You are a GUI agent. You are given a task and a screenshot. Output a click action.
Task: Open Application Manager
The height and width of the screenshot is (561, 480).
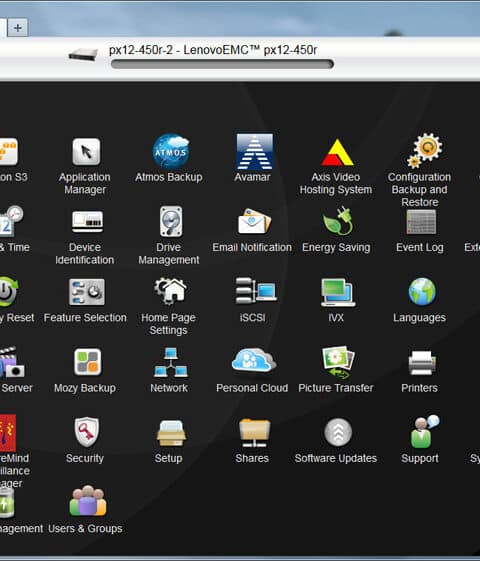click(85, 152)
